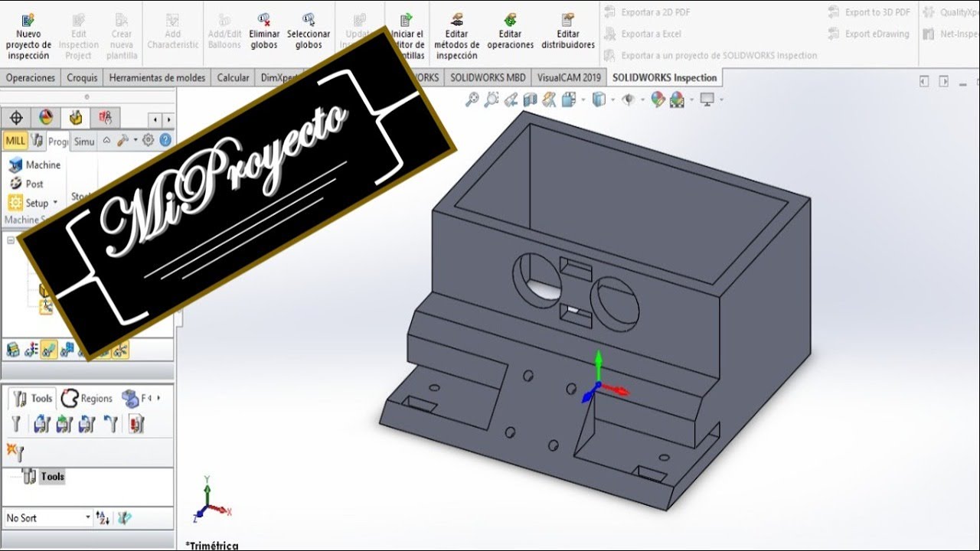Click the Previous View icon
This screenshot has width=980, height=551.
click(511, 99)
